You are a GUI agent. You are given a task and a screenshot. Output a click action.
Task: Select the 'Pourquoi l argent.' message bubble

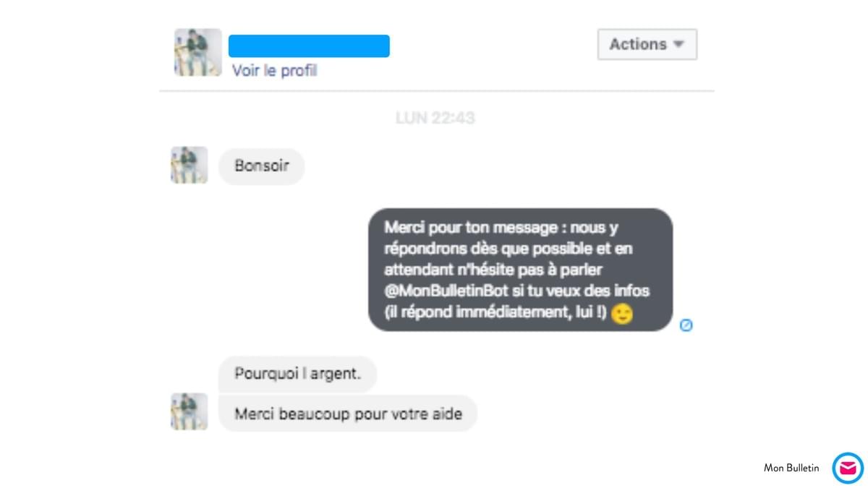tap(297, 374)
